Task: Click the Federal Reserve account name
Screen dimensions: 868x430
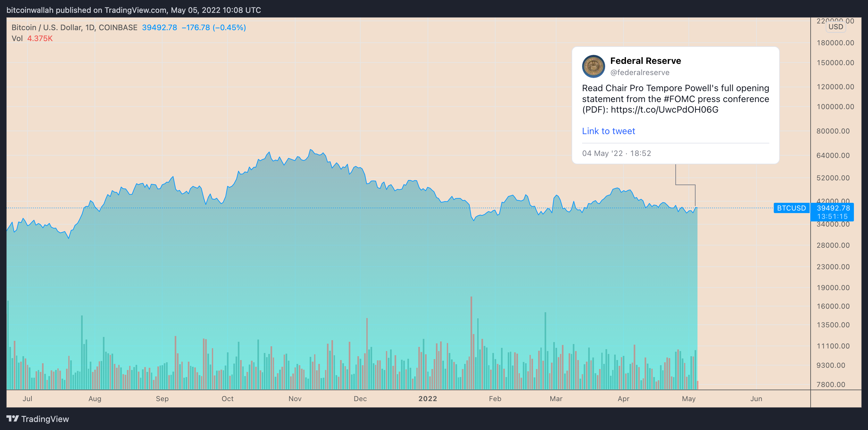Action: click(x=645, y=61)
